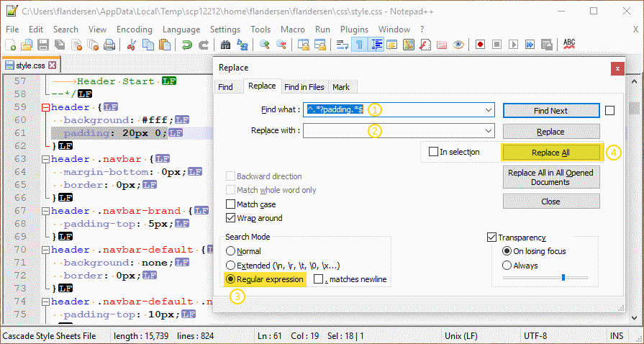Uncheck the Wrap around checkbox
The height and width of the screenshot is (344, 644).
pos(230,218)
